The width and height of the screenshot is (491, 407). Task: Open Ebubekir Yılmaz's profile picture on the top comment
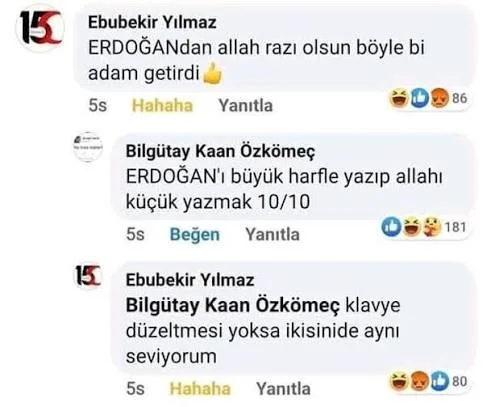click(x=40, y=28)
